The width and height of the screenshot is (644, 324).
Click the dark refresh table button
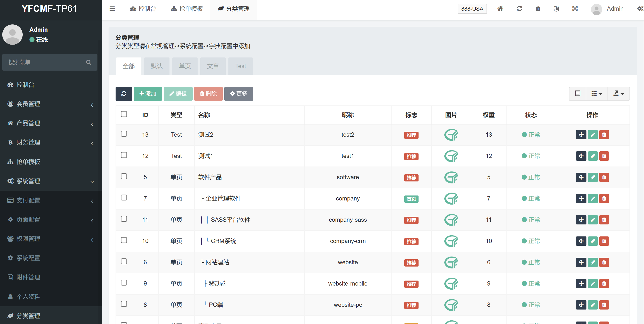point(123,94)
